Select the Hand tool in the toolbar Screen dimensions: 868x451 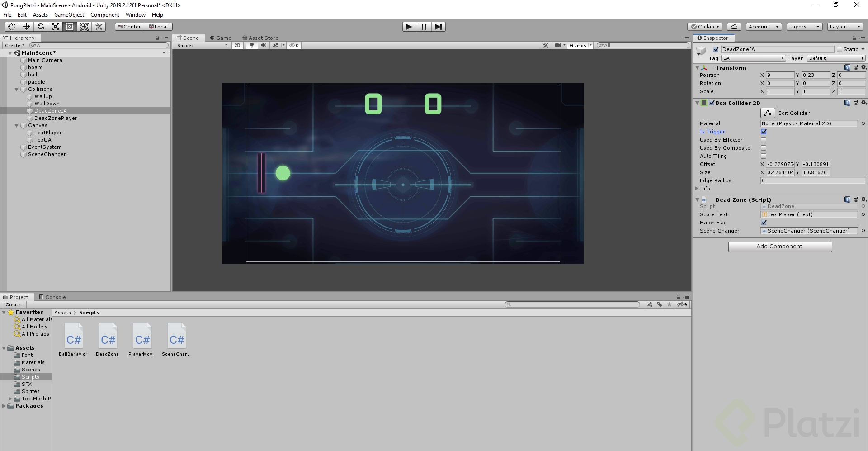point(11,27)
